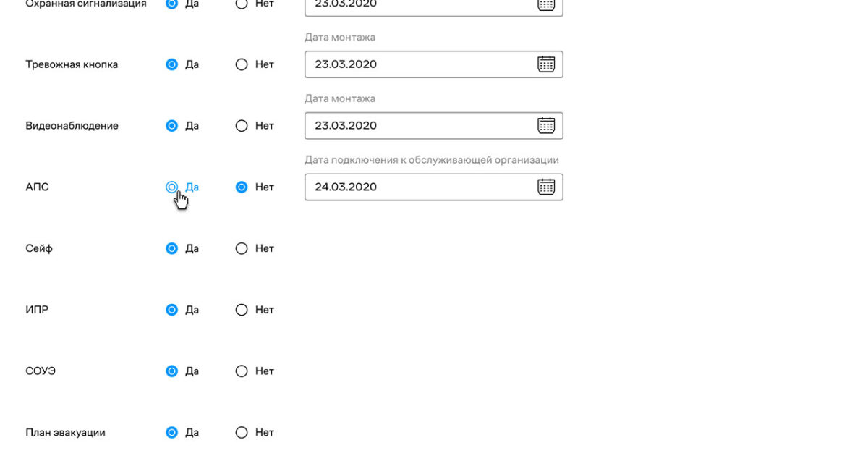Click Да radio for ИПР
Screen dimensions: 868x456
click(171, 310)
